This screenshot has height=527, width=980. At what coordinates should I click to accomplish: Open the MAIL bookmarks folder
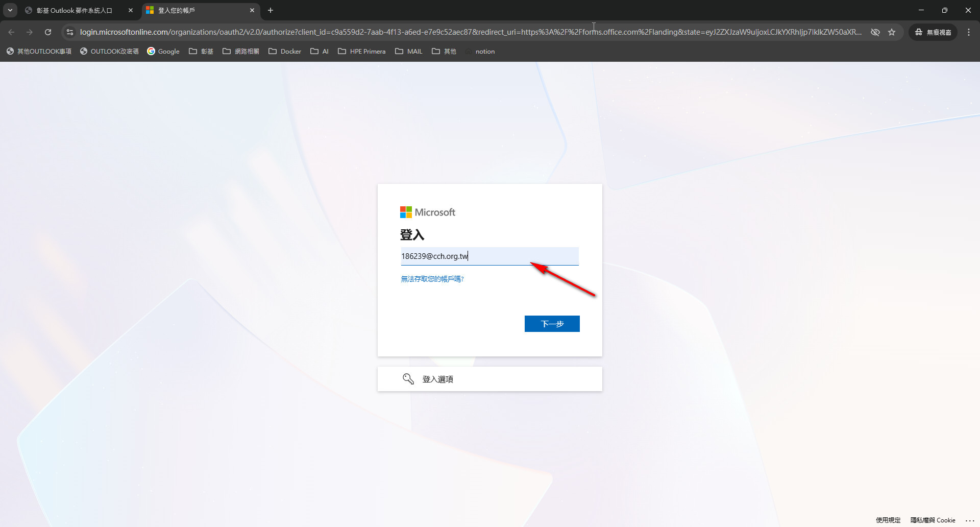pos(409,52)
